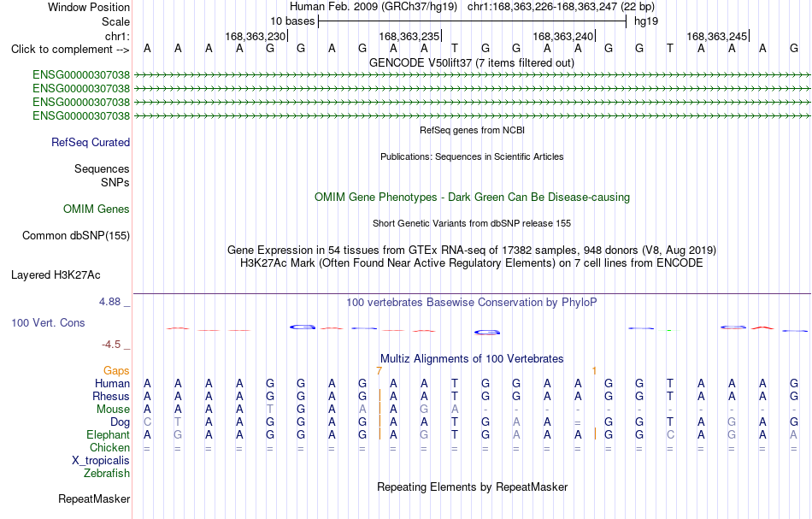Click the 'C' base in the Elephant row
This screenshot has height=519, width=812.
pyautogui.click(x=670, y=434)
